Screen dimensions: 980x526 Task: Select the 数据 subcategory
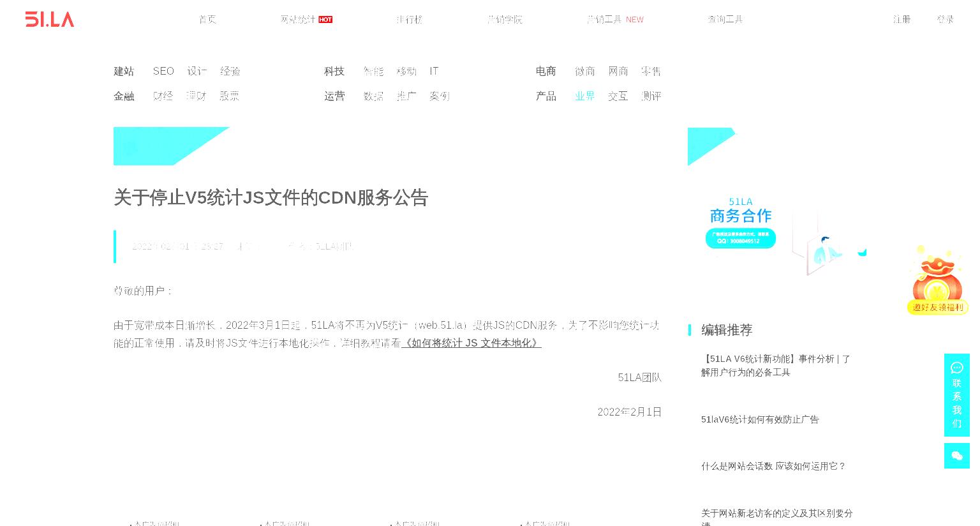coord(374,96)
